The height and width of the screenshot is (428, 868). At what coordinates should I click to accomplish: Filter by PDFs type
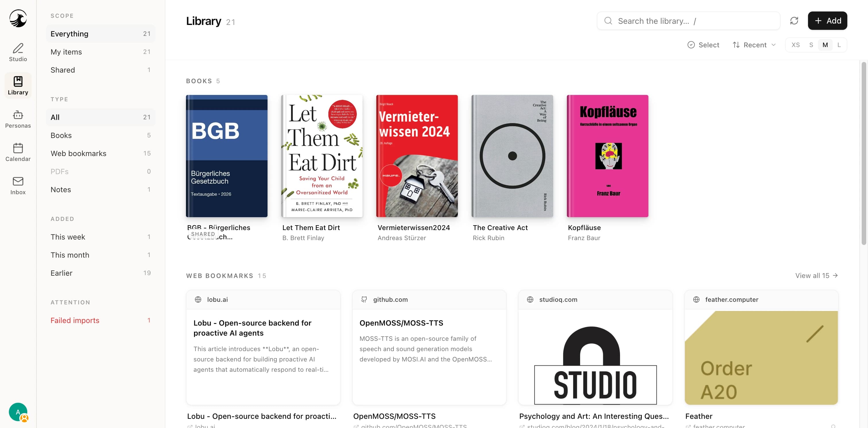100,172
